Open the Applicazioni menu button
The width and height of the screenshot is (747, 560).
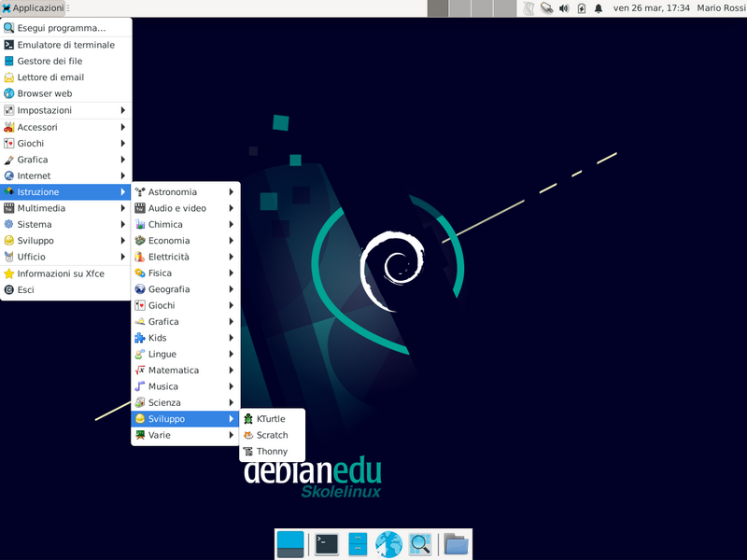click(33, 8)
